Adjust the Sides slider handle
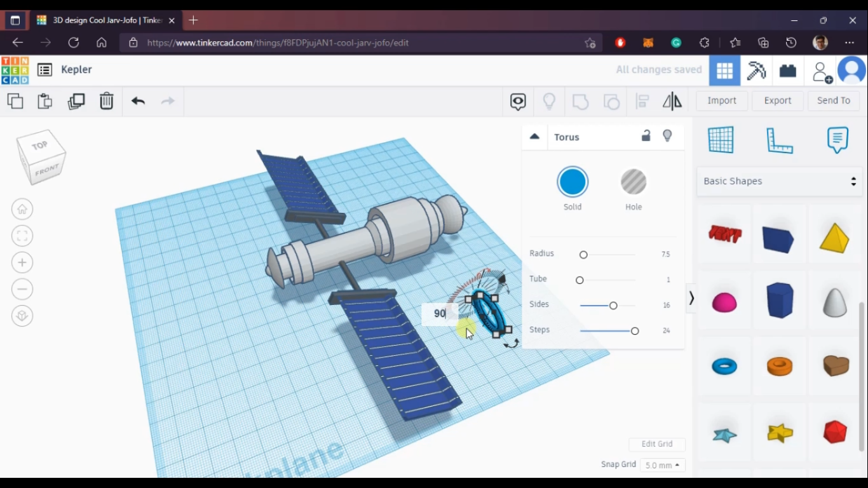 click(613, 306)
